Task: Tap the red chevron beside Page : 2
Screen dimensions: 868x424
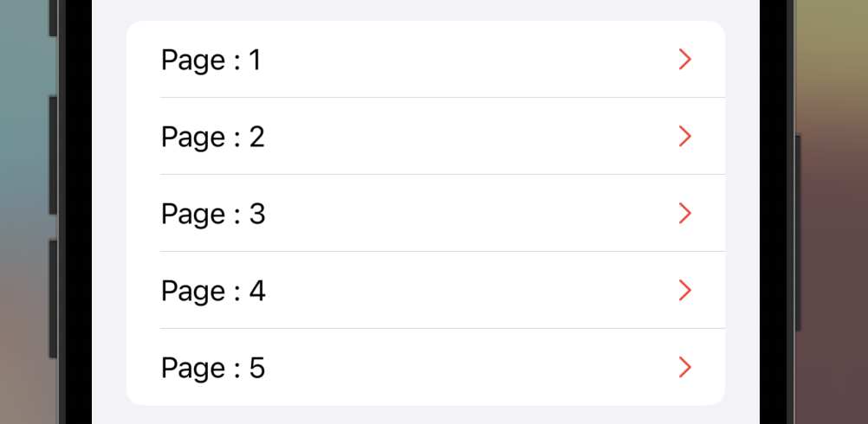Action: (x=685, y=136)
